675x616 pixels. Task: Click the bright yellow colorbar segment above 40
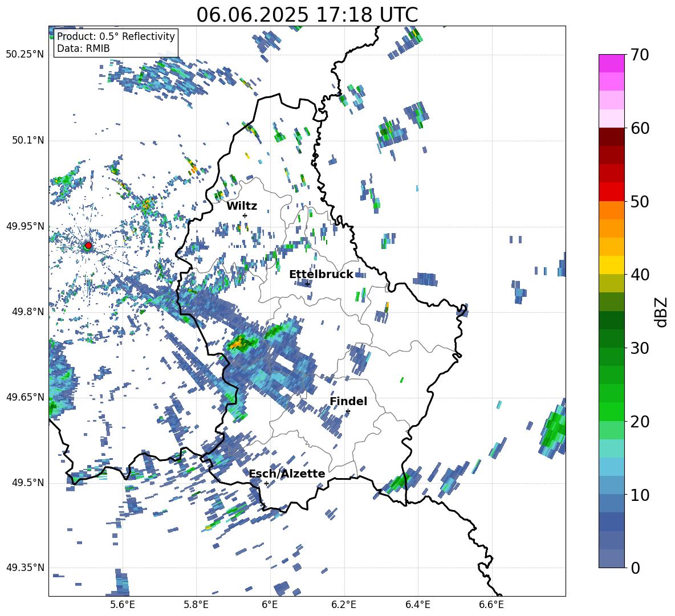point(611,265)
